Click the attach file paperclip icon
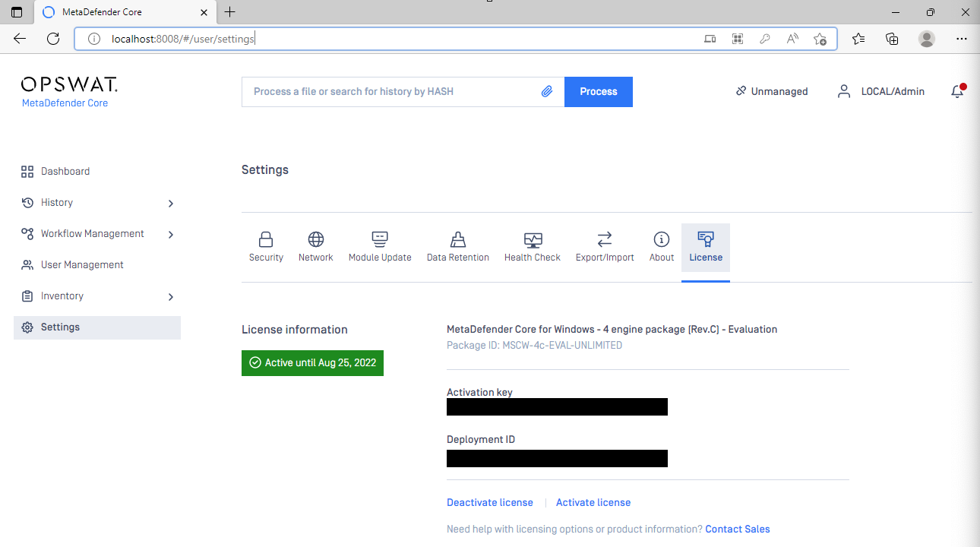This screenshot has height=547, width=980. tap(547, 91)
